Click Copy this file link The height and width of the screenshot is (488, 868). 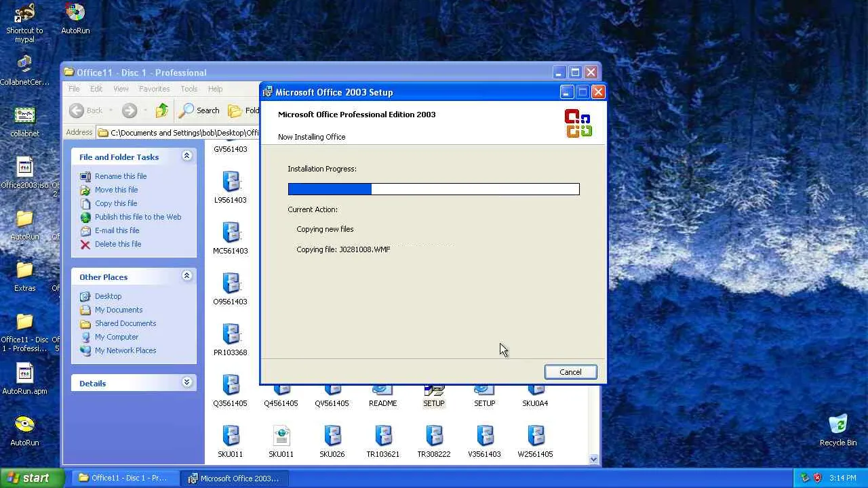116,203
